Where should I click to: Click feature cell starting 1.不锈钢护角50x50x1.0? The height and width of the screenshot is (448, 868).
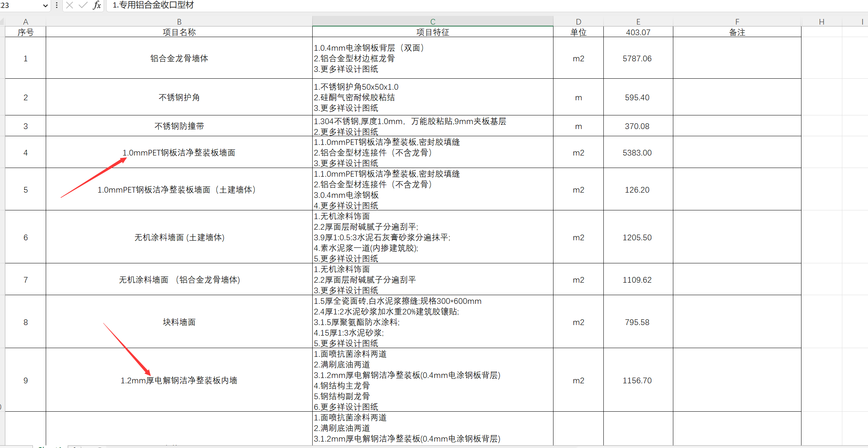pyautogui.click(x=433, y=97)
